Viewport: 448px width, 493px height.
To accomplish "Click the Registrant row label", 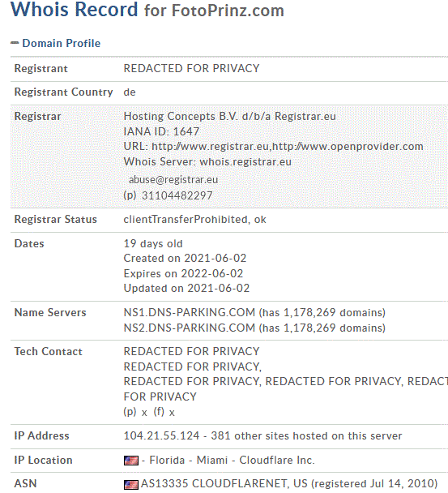I will click(41, 69).
